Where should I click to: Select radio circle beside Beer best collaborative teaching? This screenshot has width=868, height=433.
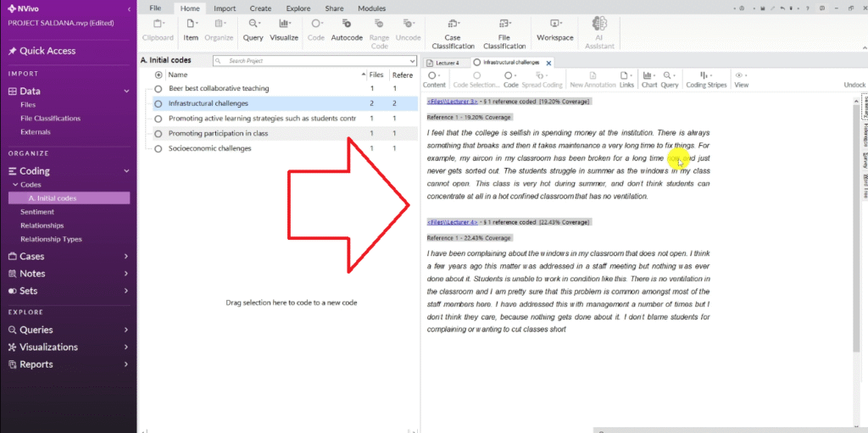coord(159,88)
